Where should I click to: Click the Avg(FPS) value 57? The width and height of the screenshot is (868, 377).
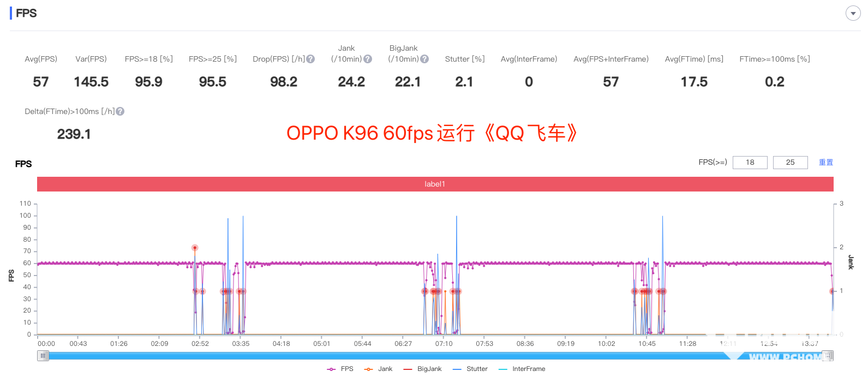[x=41, y=82]
